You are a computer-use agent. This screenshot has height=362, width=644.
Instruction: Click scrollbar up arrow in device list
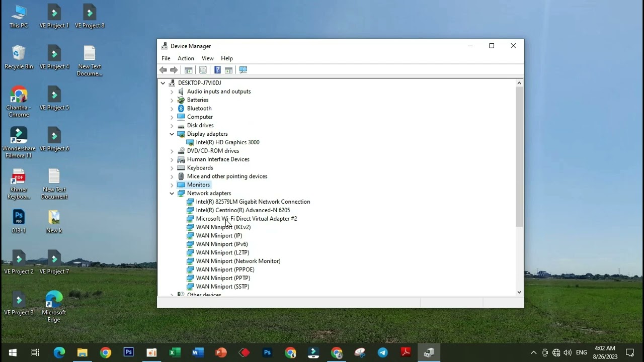tap(519, 82)
